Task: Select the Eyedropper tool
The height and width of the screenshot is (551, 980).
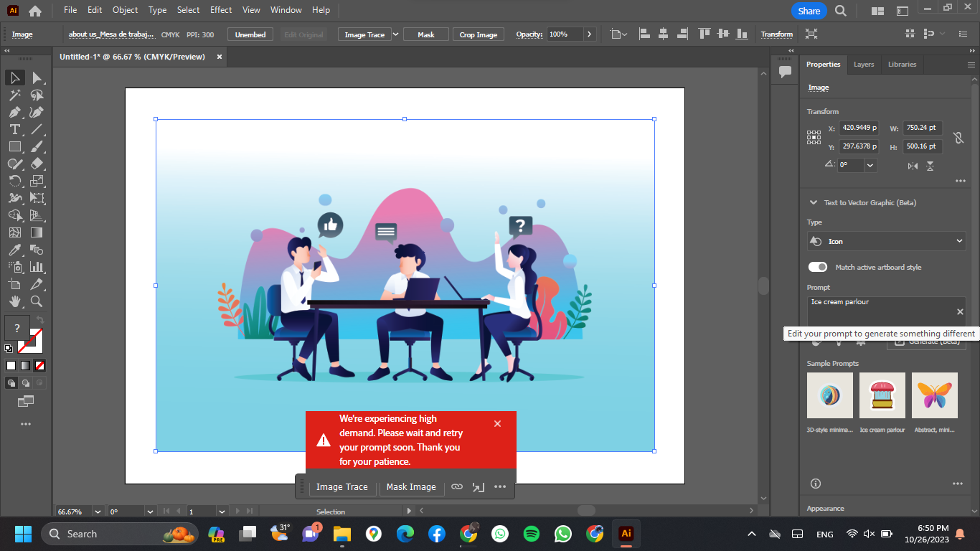Action: click(x=14, y=250)
